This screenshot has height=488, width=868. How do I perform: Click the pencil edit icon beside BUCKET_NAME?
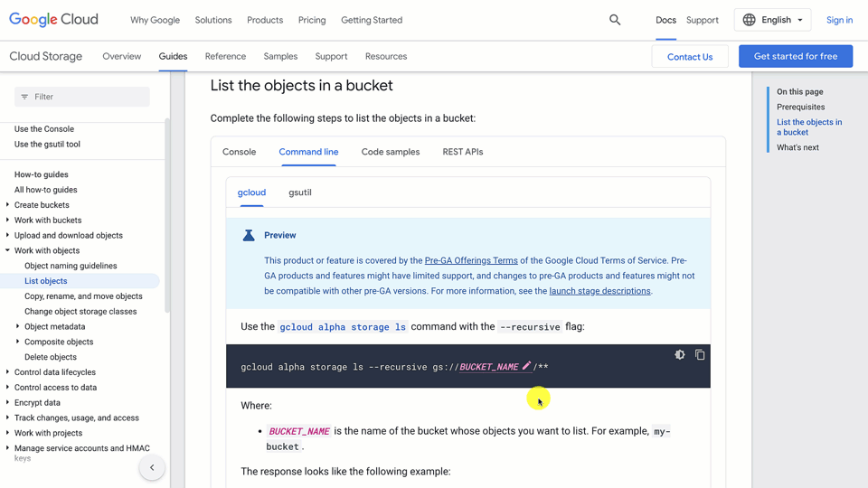[526, 366]
